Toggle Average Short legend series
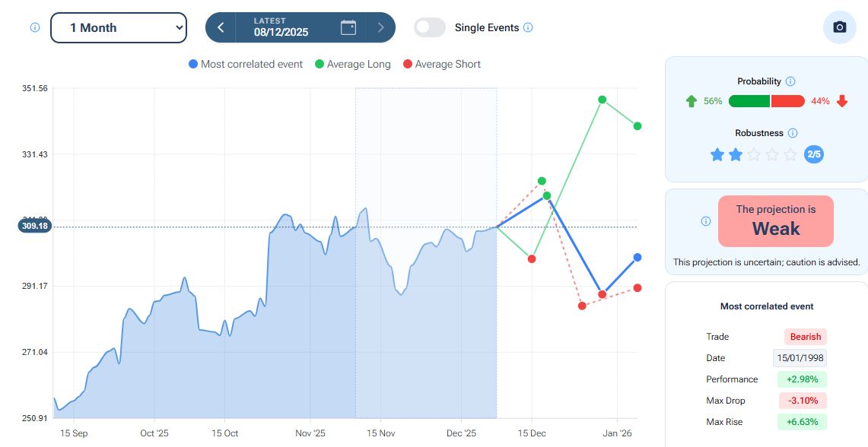The height and width of the screenshot is (447, 868). (441, 65)
